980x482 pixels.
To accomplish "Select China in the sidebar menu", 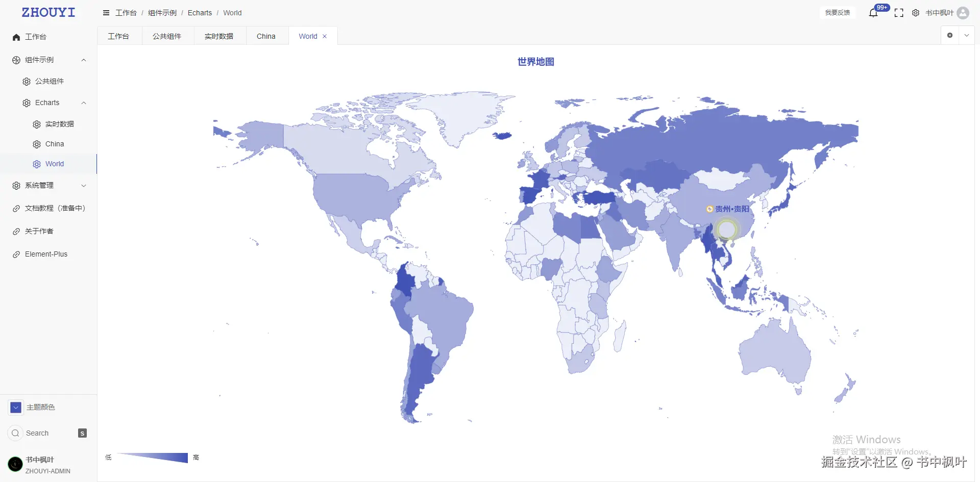I will click(48, 144).
